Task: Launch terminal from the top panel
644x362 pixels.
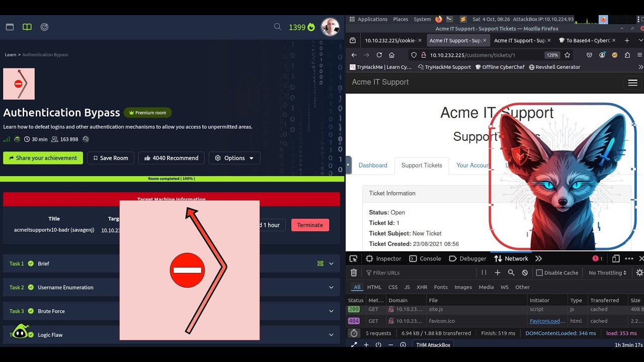Action: point(449,19)
